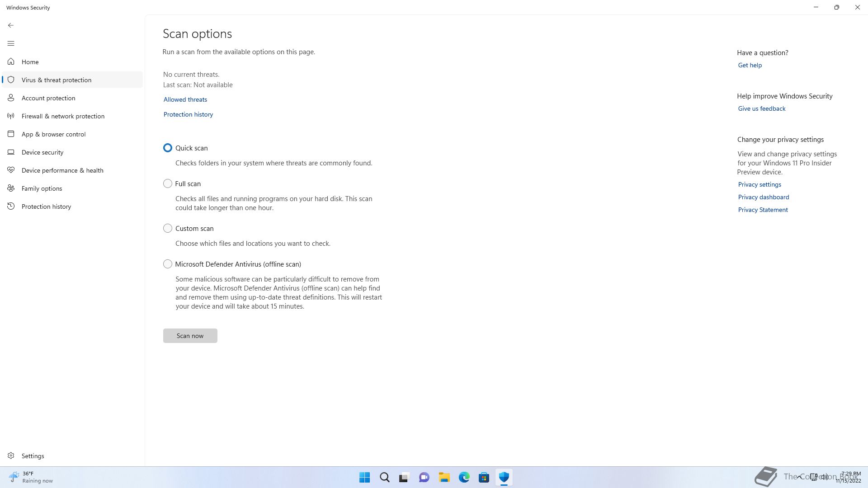The width and height of the screenshot is (868, 488).
Task: Launch Microsoft Edge from taskbar
Action: pos(464,477)
